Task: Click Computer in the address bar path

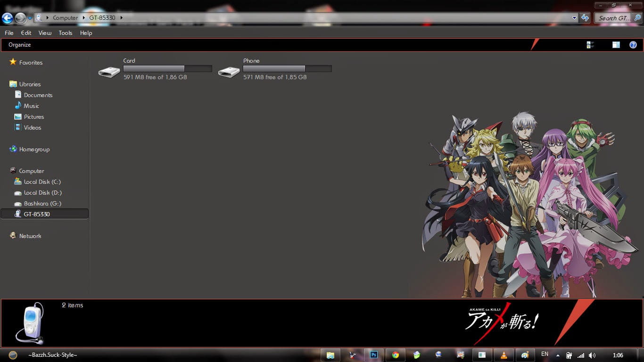Action: (65, 18)
